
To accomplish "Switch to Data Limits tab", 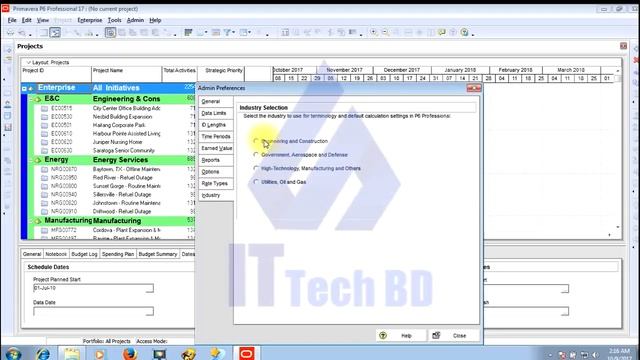I will coord(216,113).
